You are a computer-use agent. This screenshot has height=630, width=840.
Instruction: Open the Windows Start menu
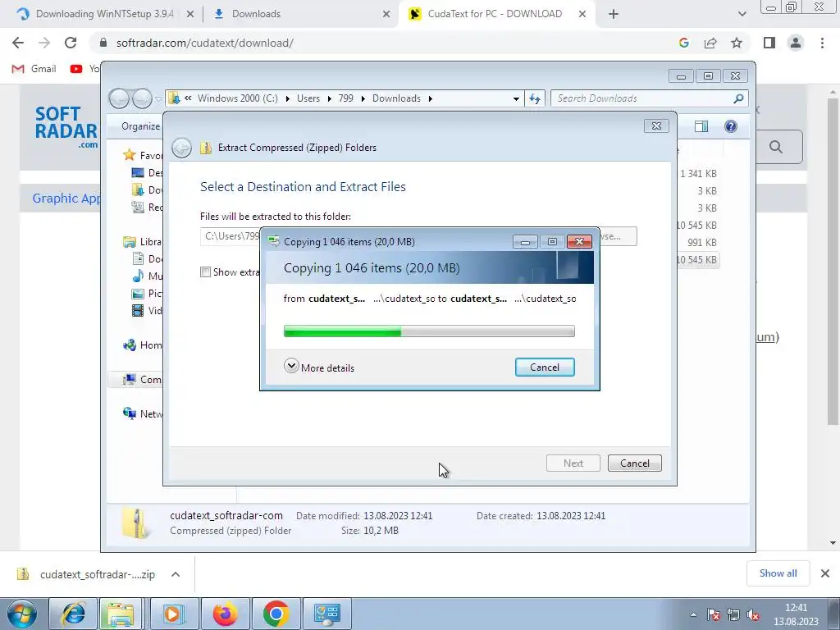coord(22,614)
